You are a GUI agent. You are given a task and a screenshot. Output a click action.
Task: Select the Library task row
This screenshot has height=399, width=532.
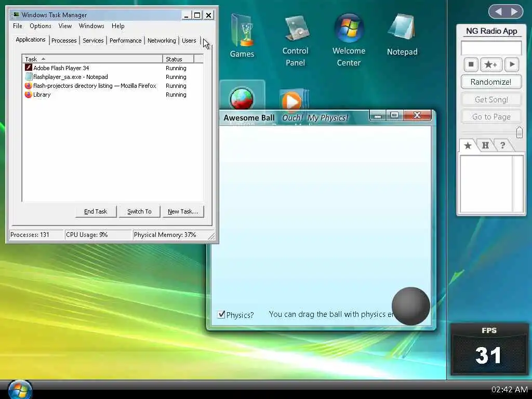click(113, 95)
